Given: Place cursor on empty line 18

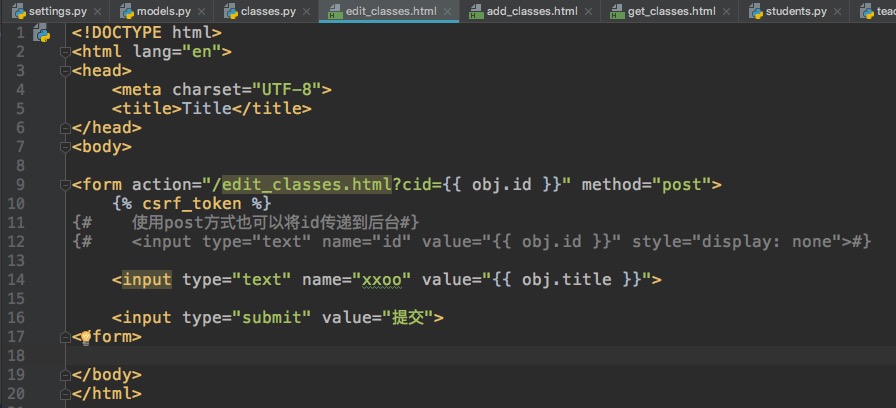Looking at the screenshot, I should (x=480, y=355).
